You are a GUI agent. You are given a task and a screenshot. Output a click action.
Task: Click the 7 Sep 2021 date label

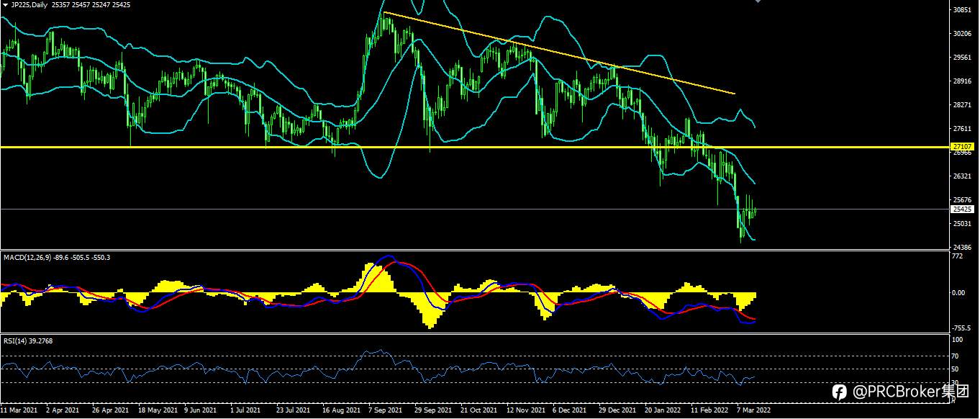click(384, 410)
